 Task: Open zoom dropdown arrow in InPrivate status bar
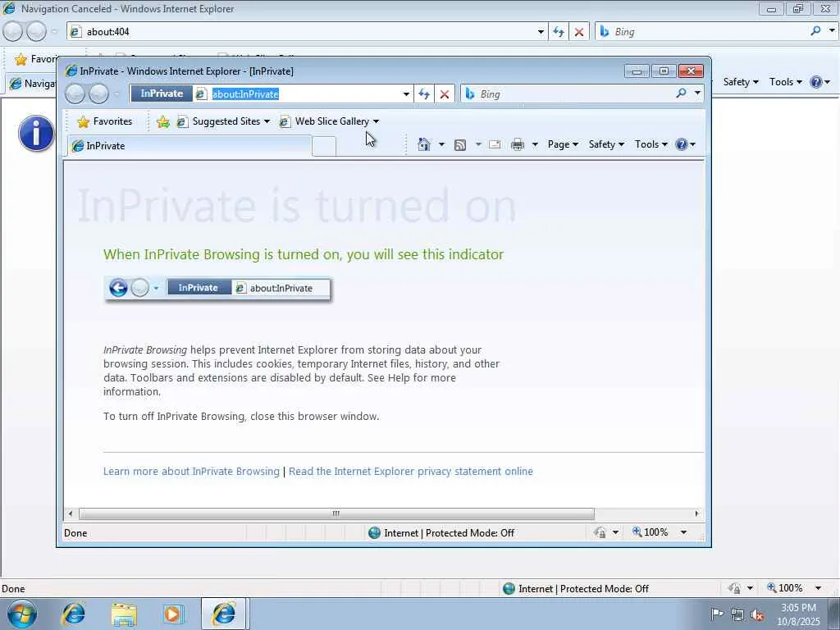(x=683, y=532)
